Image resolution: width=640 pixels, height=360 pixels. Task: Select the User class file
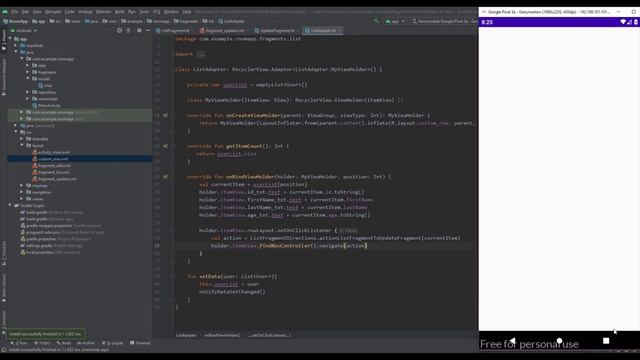pyautogui.click(x=45, y=85)
